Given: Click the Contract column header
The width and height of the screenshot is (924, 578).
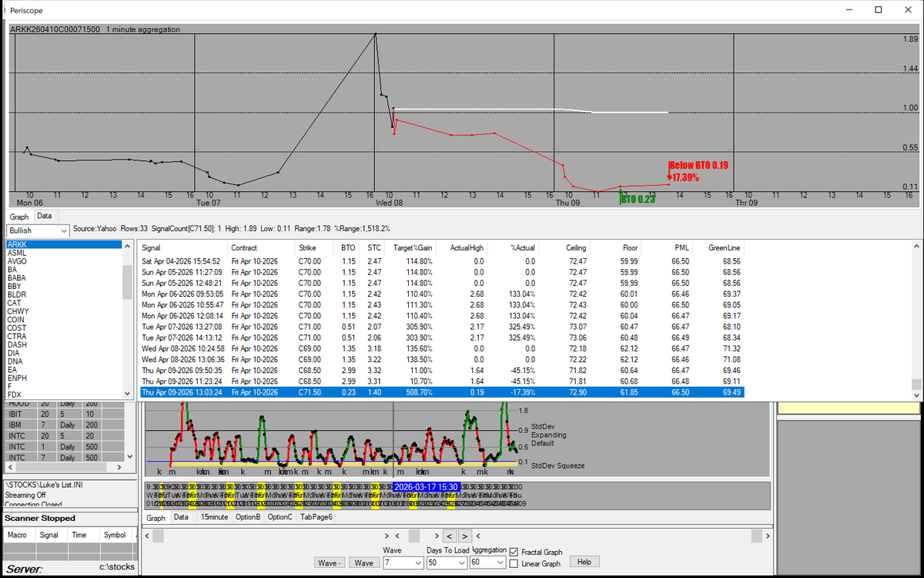Looking at the screenshot, I should pos(262,248).
